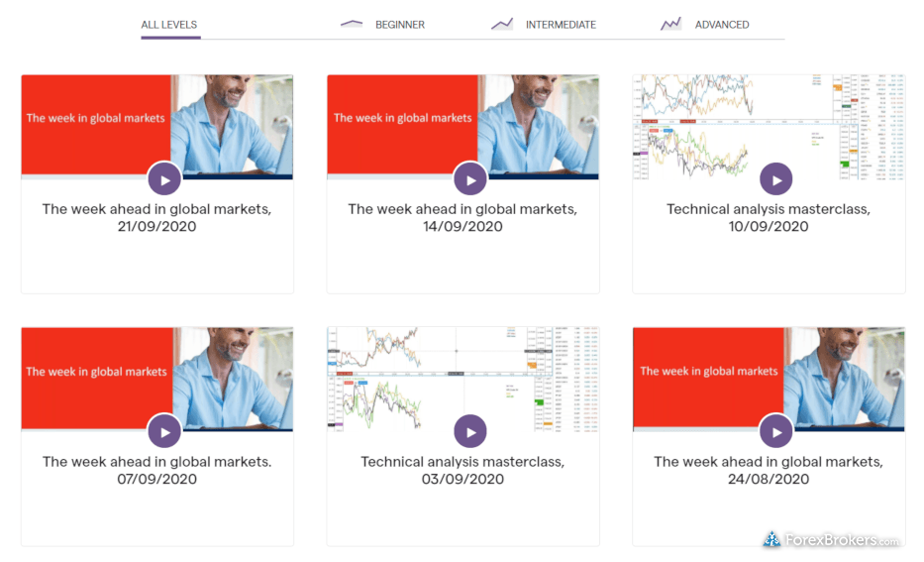Open title 'Technical analysis masterclass, 10/09/2020'
Viewport: 924px width, 562px height.
click(769, 218)
